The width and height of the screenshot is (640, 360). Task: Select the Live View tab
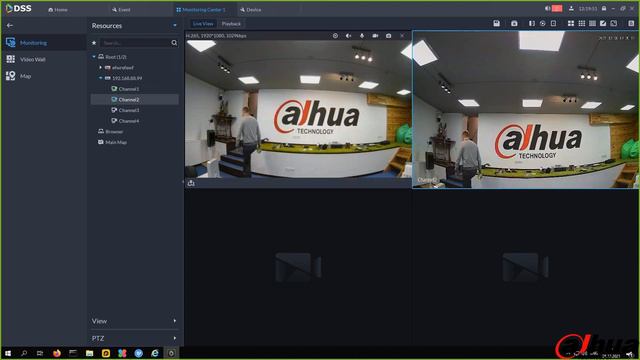203,24
